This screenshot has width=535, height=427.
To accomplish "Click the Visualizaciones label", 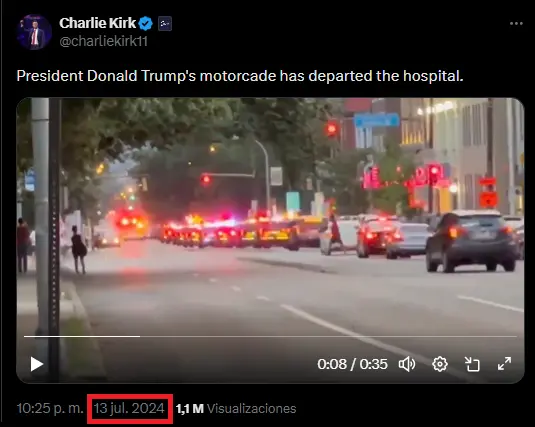I will (251, 409).
